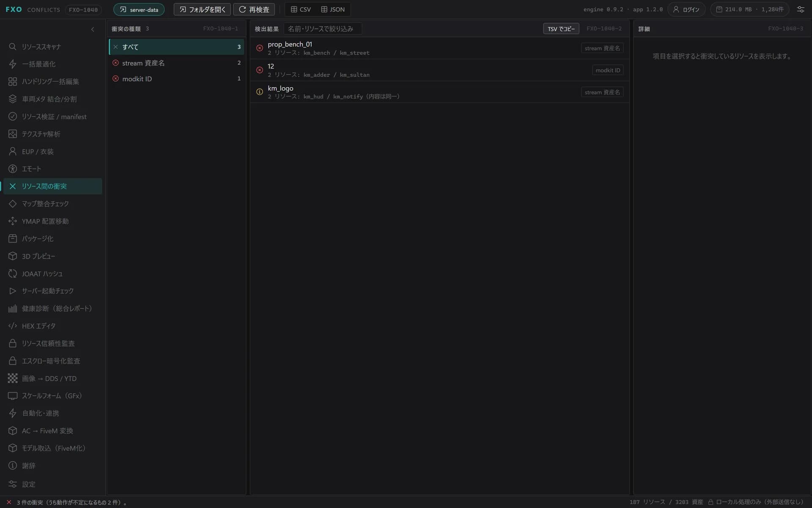Click the サーバー起動チェック play icon
Screen dimensions: 812x508
tap(13, 291)
